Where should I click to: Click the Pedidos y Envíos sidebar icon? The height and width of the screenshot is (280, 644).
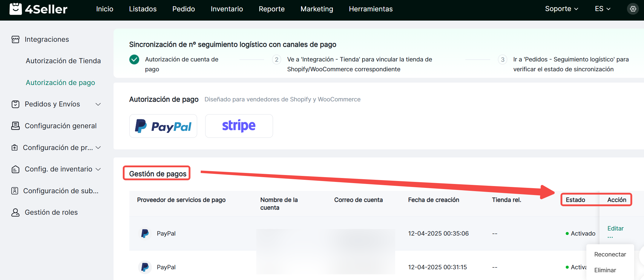[16, 104]
